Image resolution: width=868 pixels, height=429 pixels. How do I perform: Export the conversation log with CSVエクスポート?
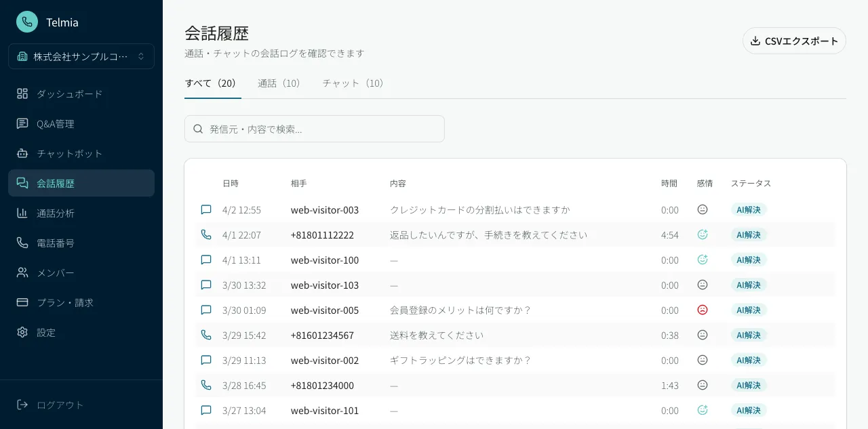click(x=794, y=41)
